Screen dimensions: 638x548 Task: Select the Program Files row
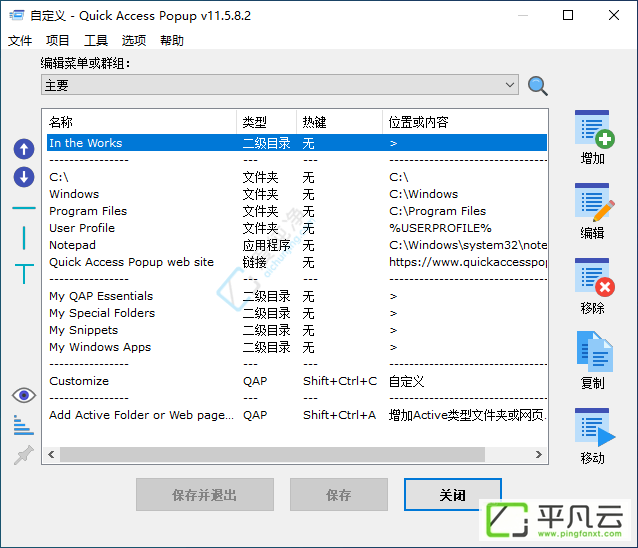(297, 211)
